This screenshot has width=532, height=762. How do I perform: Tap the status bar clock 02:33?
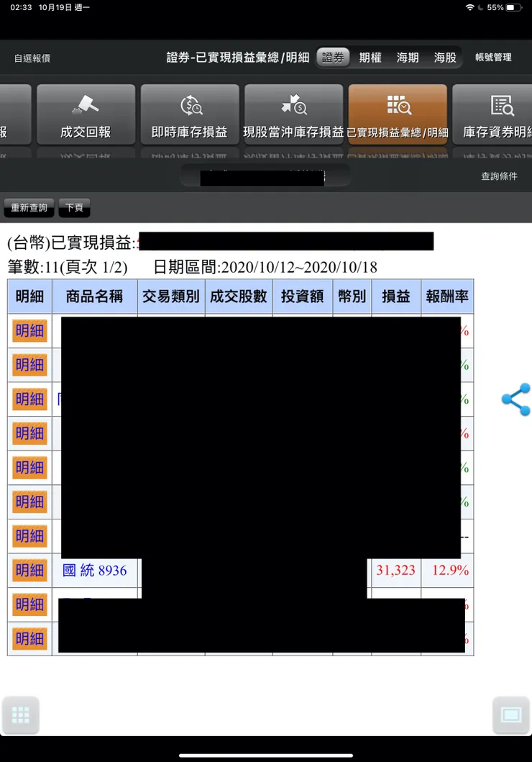click(21, 7)
